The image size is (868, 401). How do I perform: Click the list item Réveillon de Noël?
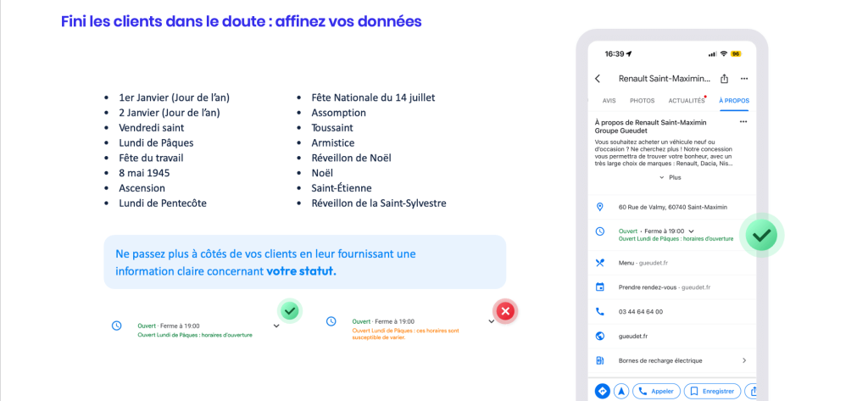352,158
